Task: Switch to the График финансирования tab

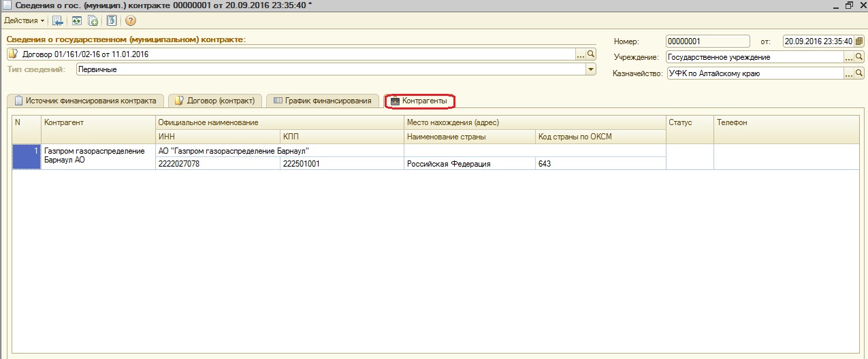Action: point(322,101)
